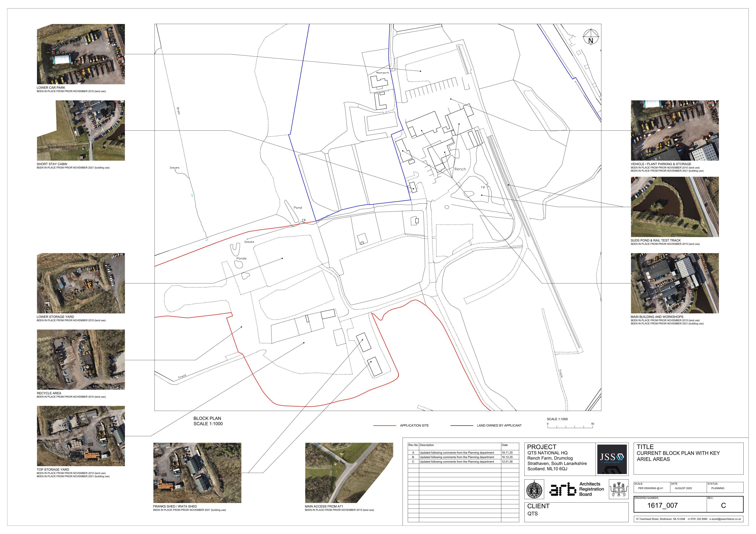
Task: Click the drawing number 1617_007
Action: 662,505
